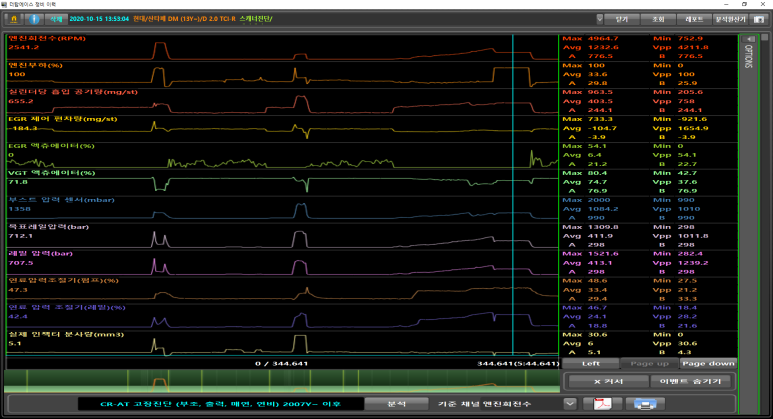Click the vertical scrollbar thumb at right
This screenshot has width=773, height=419.
point(765,37)
